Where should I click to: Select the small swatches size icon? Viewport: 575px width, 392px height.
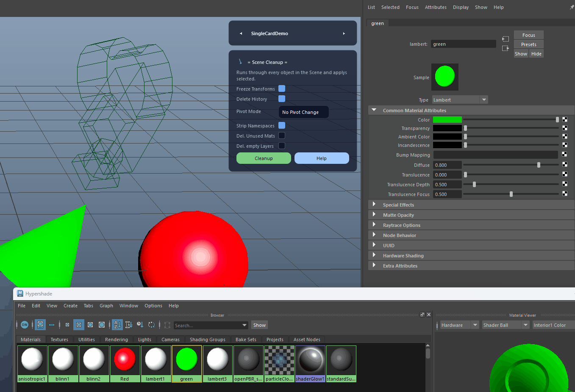coord(67,325)
